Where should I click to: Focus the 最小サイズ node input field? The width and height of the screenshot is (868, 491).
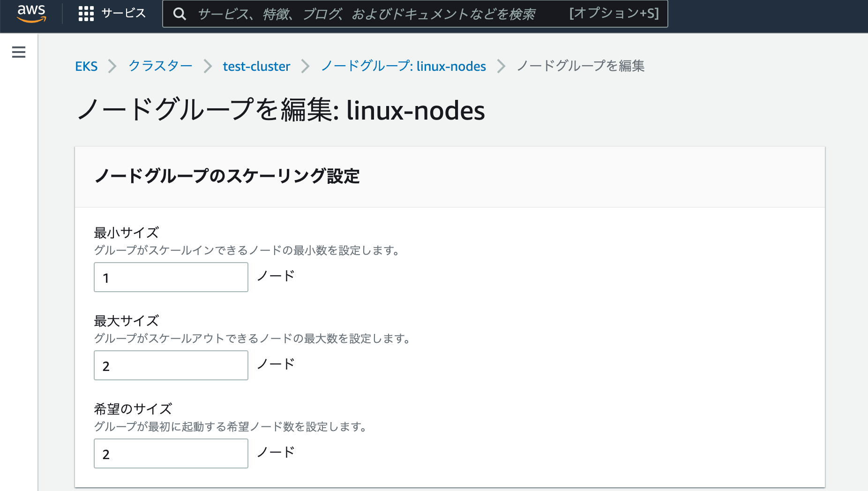[x=171, y=277]
